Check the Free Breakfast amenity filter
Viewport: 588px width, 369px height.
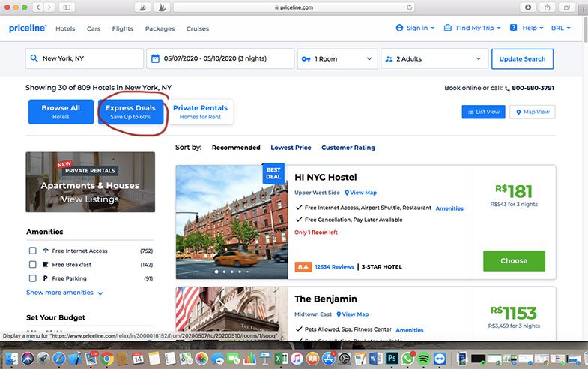pyautogui.click(x=33, y=264)
